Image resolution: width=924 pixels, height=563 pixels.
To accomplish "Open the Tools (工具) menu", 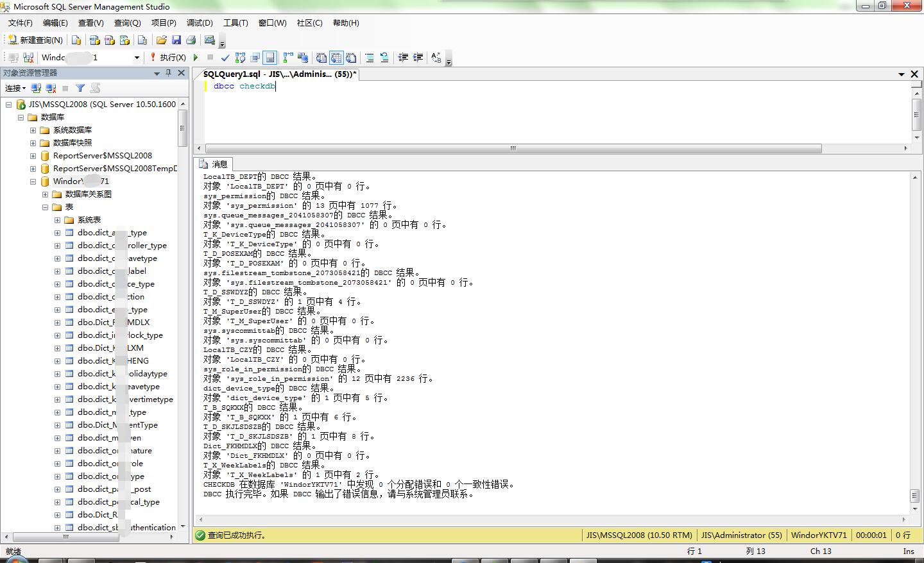I will [x=235, y=22].
